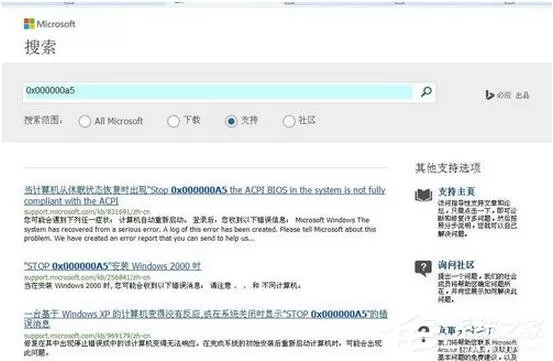Open the Windows XP STOP 0x000000A5 result
Screen dimensions: 553x361
click(206, 318)
